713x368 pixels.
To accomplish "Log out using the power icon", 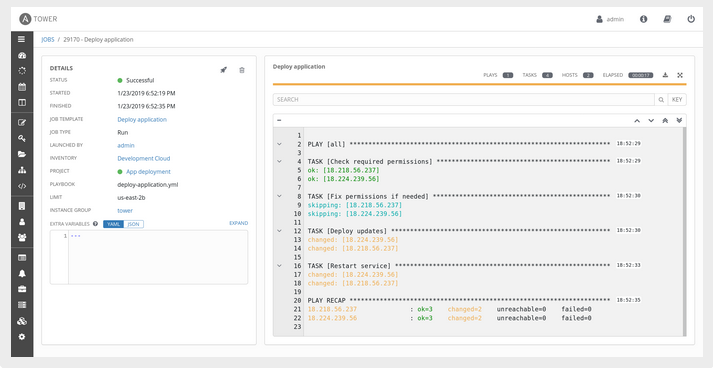I will [691, 19].
